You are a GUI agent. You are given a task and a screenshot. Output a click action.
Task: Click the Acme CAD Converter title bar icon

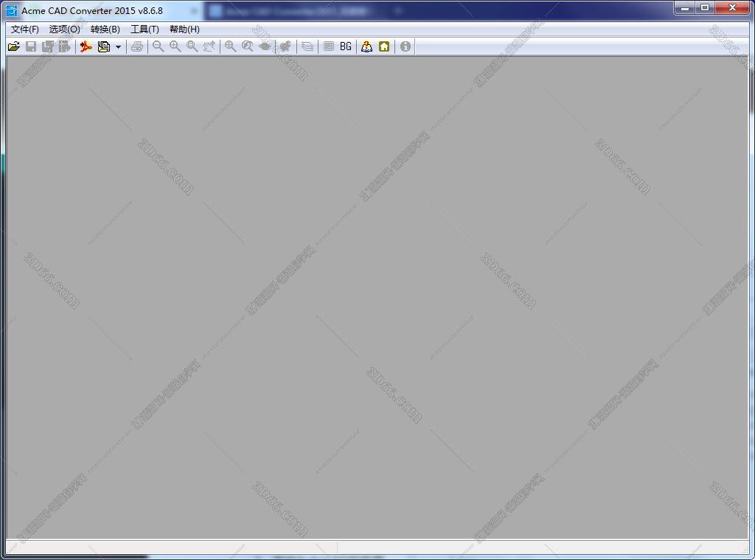point(12,10)
